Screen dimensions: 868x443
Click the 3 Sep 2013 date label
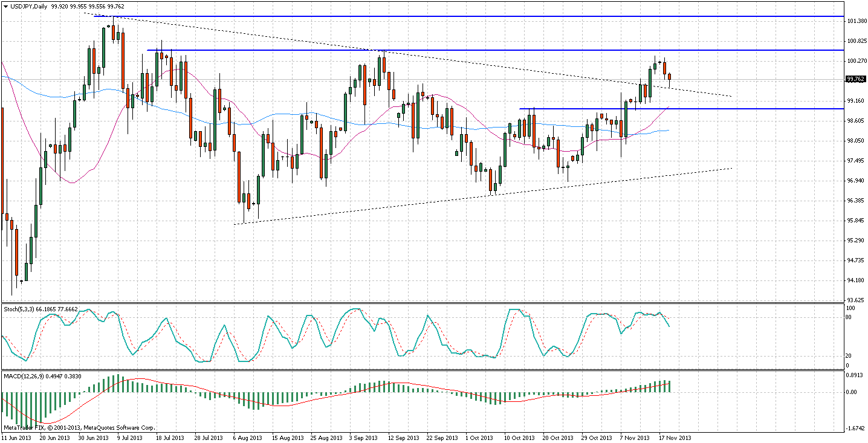(x=363, y=437)
